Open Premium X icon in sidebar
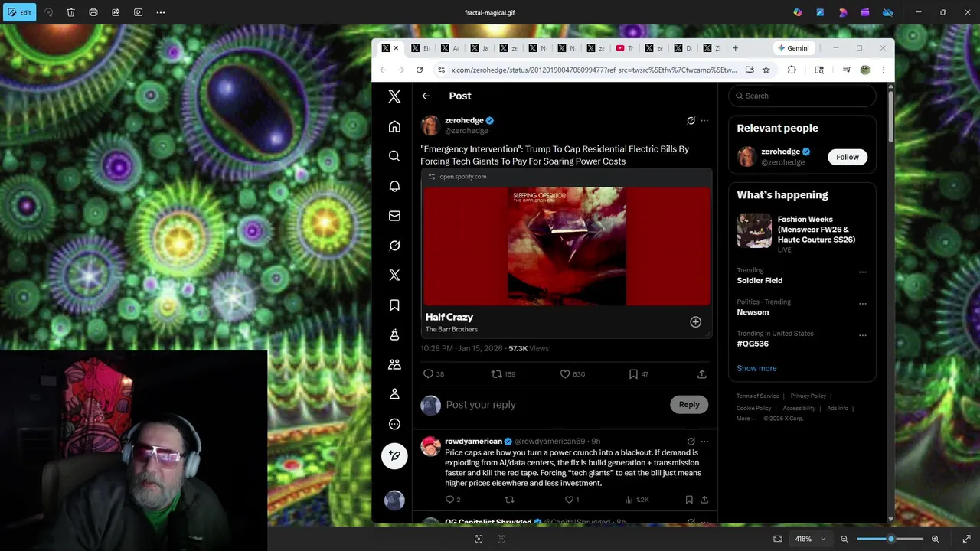The image size is (980, 551). click(x=394, y=275)
